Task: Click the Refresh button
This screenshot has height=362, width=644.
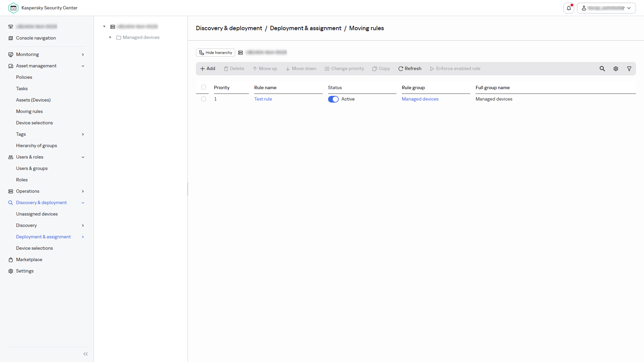Action: point(410,69)
